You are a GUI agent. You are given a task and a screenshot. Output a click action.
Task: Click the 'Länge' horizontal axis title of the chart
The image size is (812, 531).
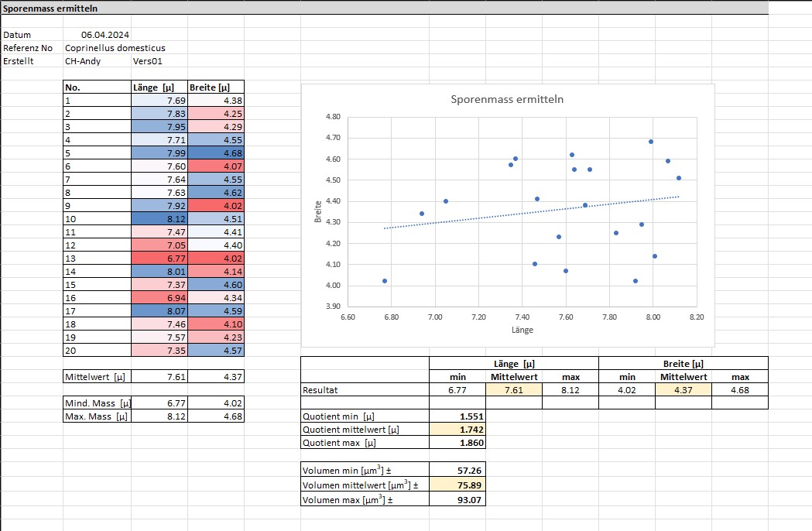(x=522, y=330)
